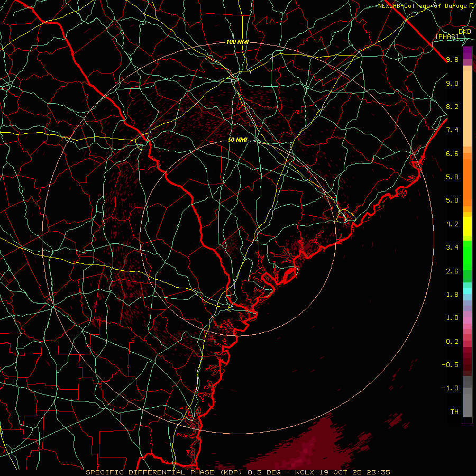Image resolution: width=476 pixels, height=476 pixels.
Task: Pick the pink swatch beside 1.0
Action: (467, 321)
